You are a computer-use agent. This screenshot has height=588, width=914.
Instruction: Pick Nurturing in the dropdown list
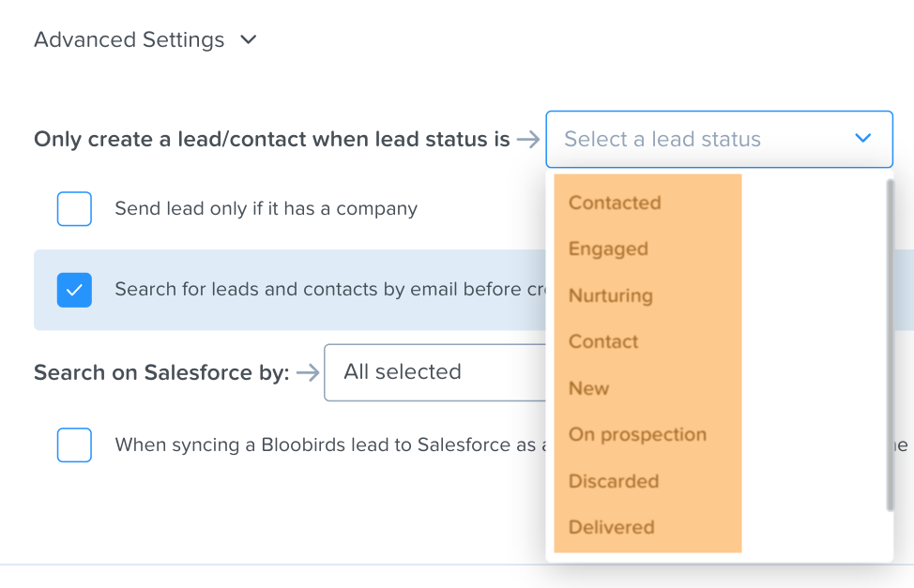(x=610, y=295)
